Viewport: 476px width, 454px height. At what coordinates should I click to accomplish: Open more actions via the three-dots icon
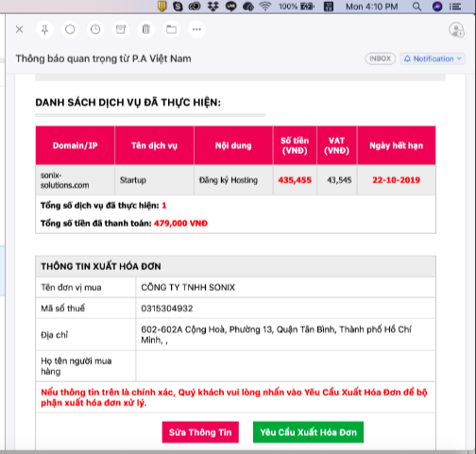click(x=196, y=29)
